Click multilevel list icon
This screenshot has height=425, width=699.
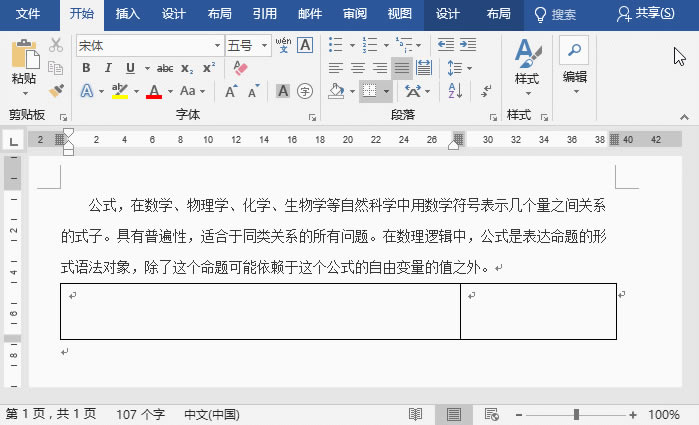click(x=404, y=45)
